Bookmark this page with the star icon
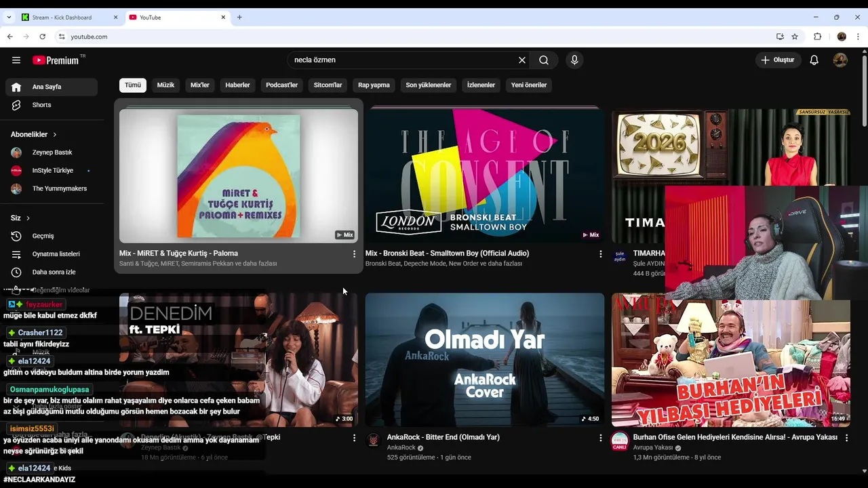This screenshot has height=488, width=868. click(x=795, y=37)
